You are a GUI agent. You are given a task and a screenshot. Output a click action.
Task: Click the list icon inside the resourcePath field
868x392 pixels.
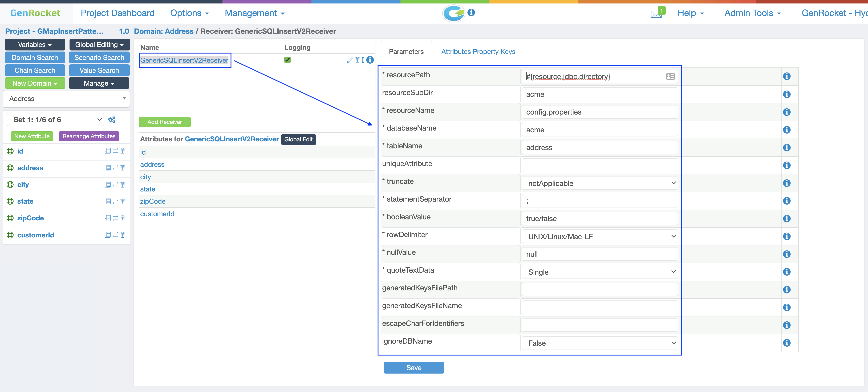coord(670,77)
